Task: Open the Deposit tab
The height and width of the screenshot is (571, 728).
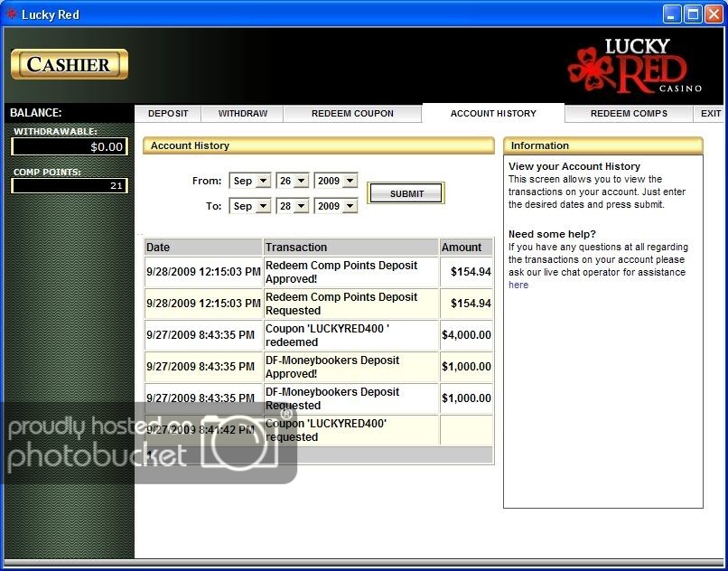Action: 168,113
